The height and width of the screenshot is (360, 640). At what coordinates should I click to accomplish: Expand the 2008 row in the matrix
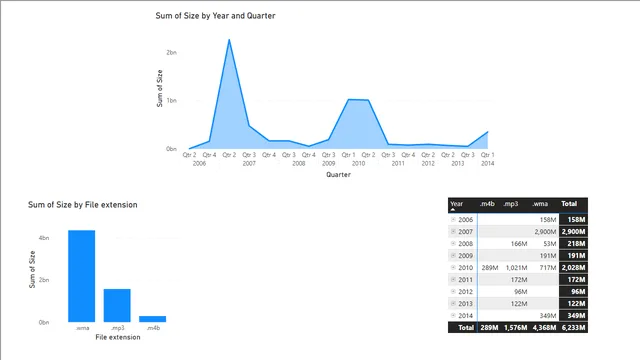tap(453, 244)
